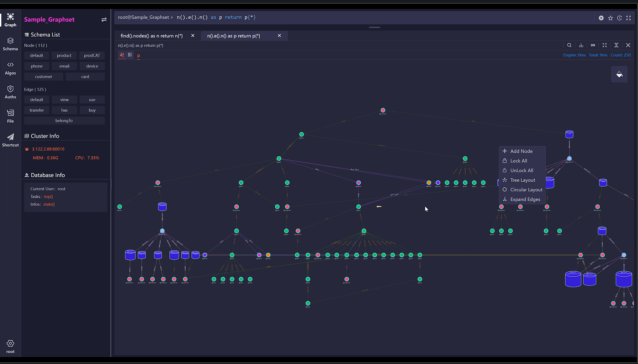Switch to graph view of results
This screenshot has height=364, width=638.
(x=122, y=55)
